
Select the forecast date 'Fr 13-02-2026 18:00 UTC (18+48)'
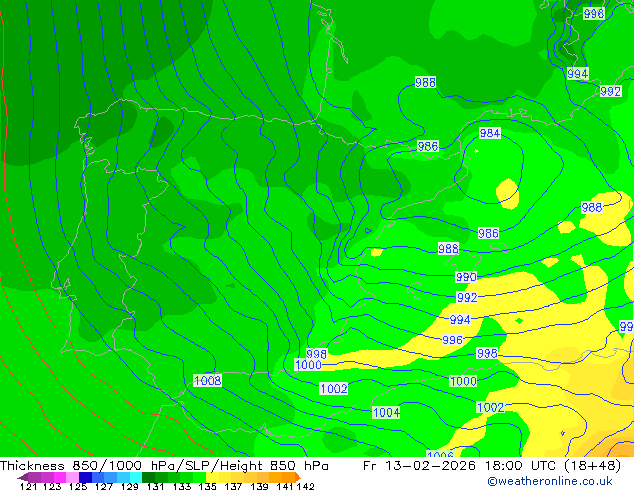(492, 466)
